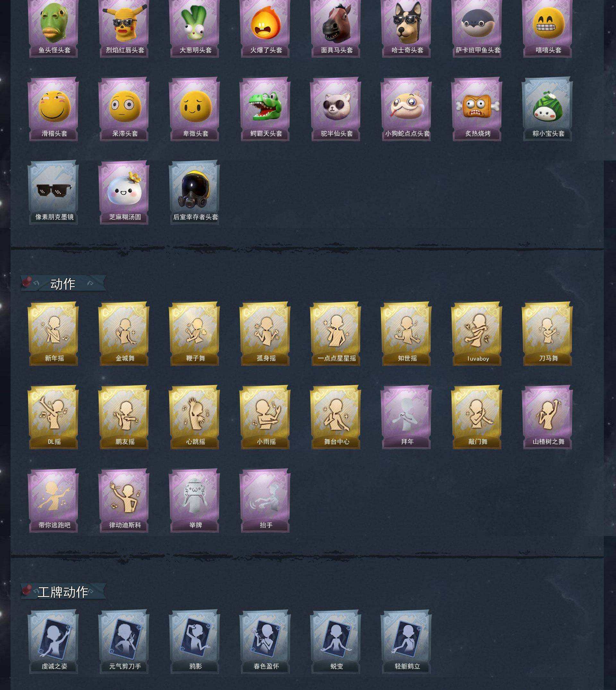Pick the 鳄霸天头套 crocodile mask
The width and height of the screenshot is (616, 690).
point(265,109)
